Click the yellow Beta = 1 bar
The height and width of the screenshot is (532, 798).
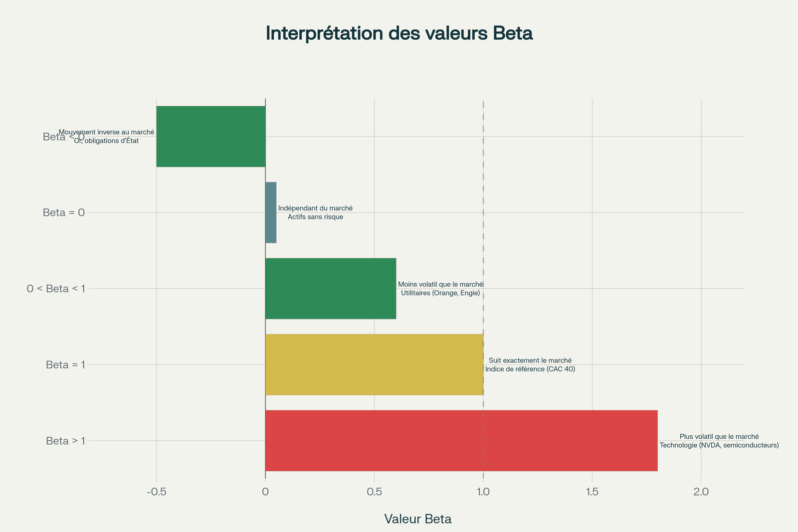click(374, 364)
